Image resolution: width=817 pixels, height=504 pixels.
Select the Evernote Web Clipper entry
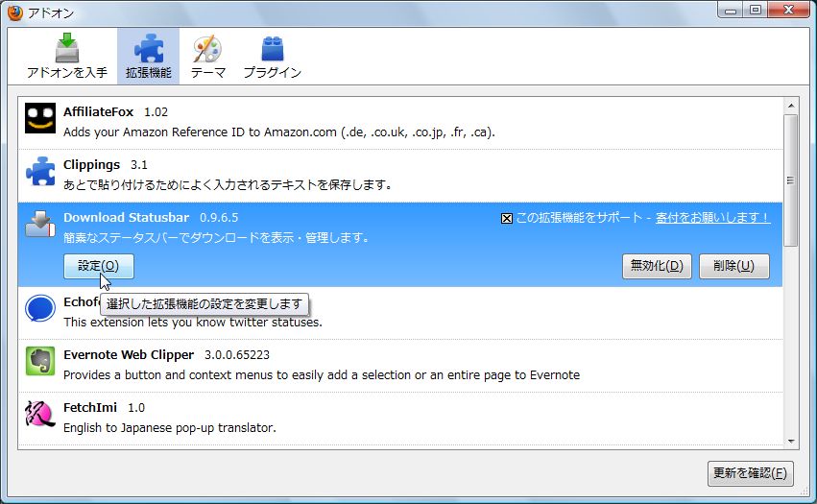click(x=400, y=366)
